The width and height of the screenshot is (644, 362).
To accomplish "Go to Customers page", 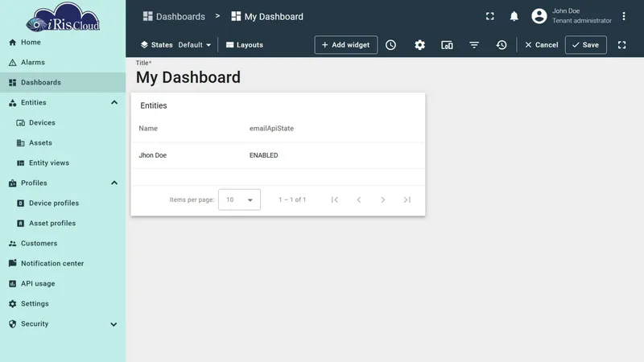I will pos(63,244).
